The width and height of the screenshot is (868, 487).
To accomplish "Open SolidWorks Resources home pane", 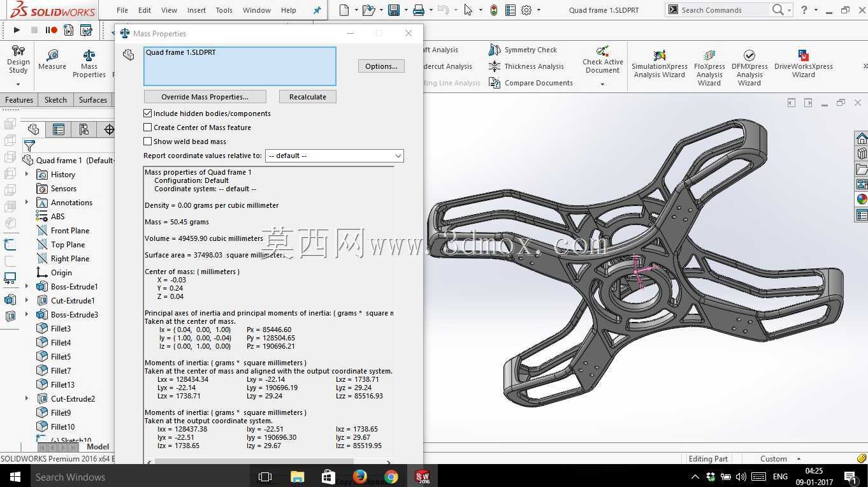I will pos(862,139).
